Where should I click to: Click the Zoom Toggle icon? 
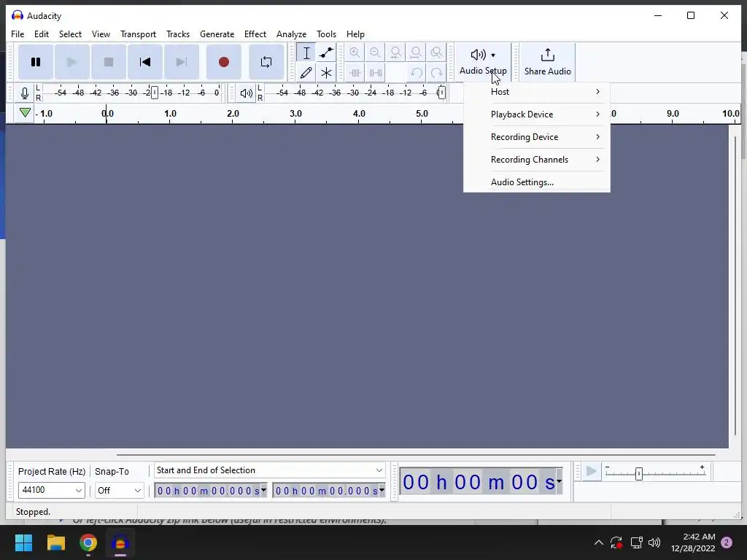coord(436,52)
